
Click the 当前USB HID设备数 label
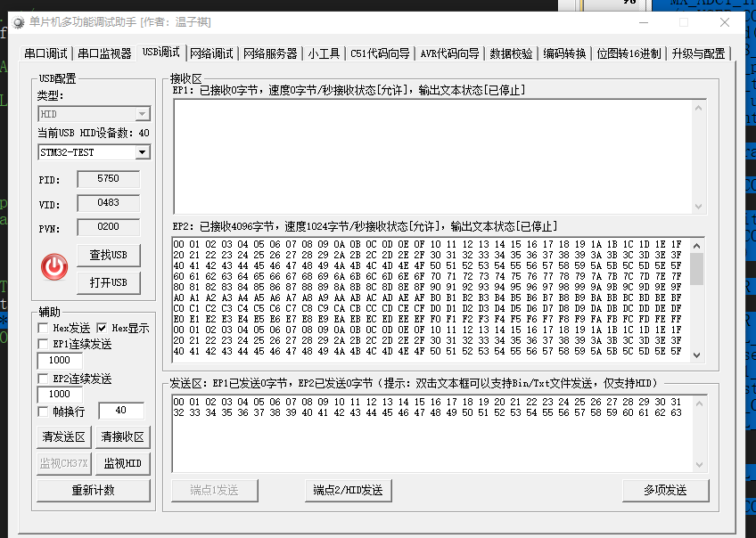pos(94,133)
